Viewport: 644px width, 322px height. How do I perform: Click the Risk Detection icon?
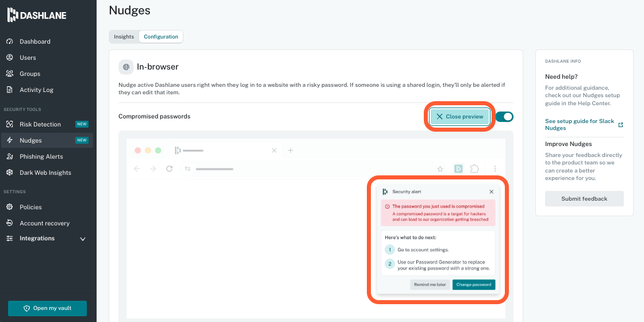(9, 124)
